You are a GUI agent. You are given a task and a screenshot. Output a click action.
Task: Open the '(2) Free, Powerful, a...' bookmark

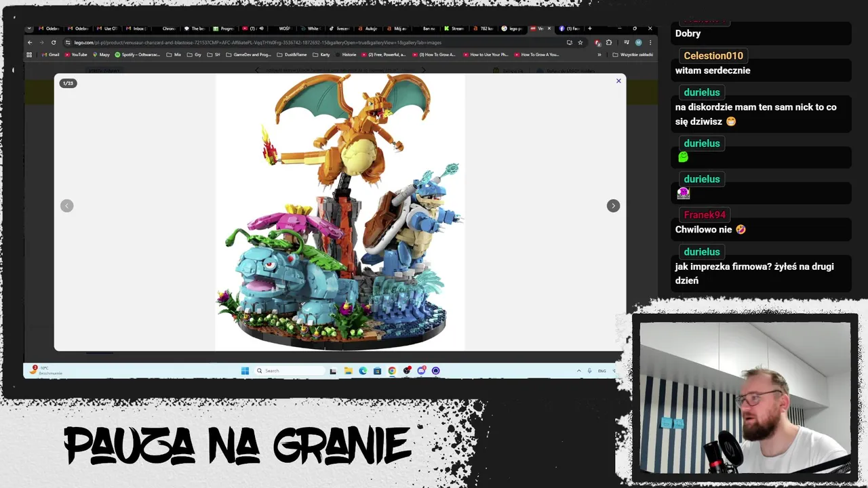tap(384, 55)
